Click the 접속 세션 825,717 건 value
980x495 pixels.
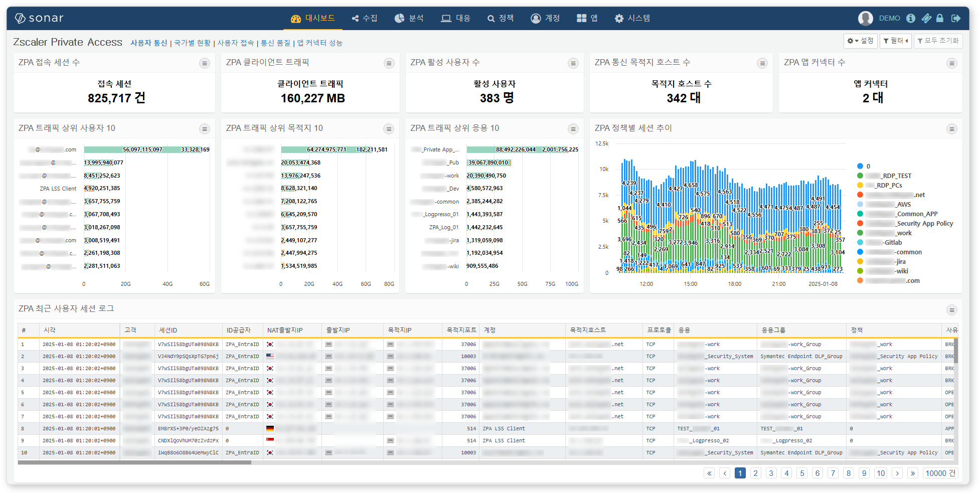click(x=116, y=98)
